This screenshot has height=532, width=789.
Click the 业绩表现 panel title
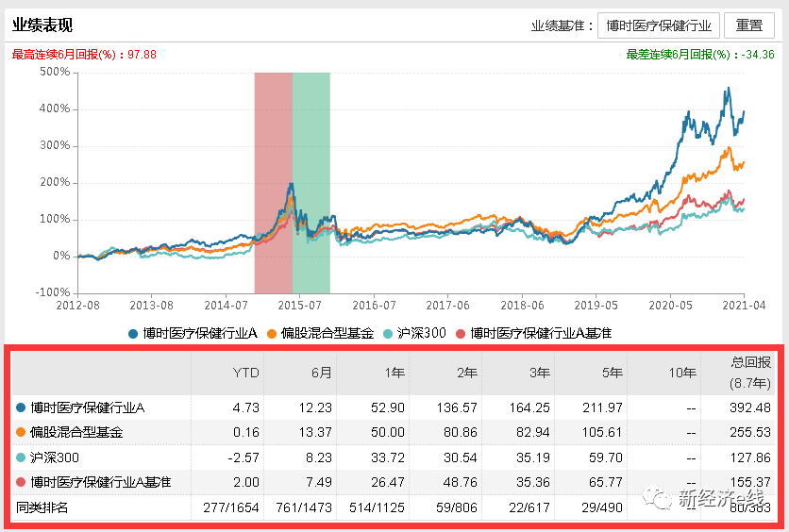[42, 25]
